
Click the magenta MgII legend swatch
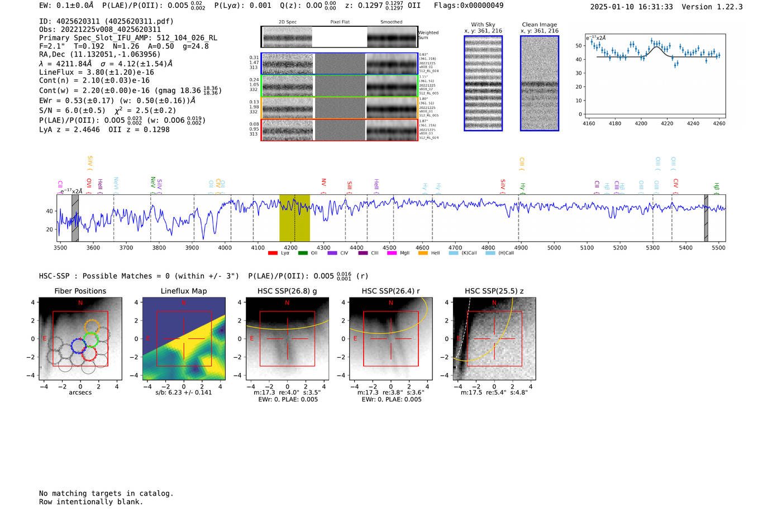coord(392,253)
